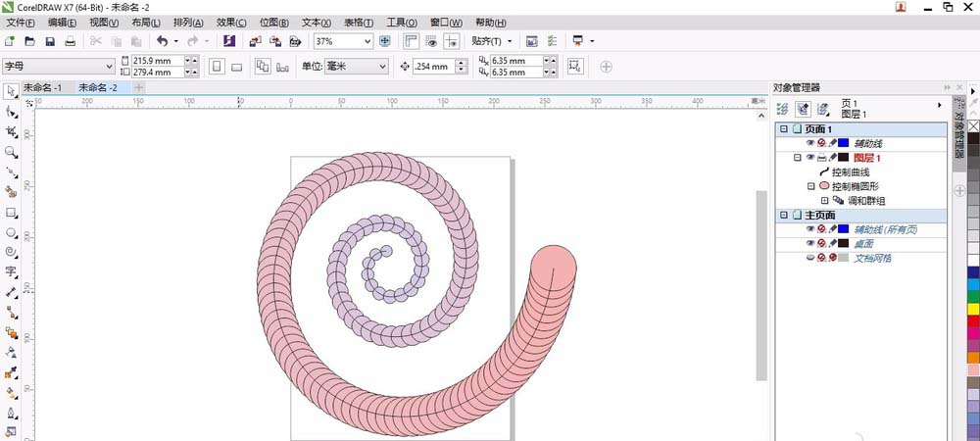Set page to portrait orientation
The image size is (980, 441).
(x=217, y=67)
